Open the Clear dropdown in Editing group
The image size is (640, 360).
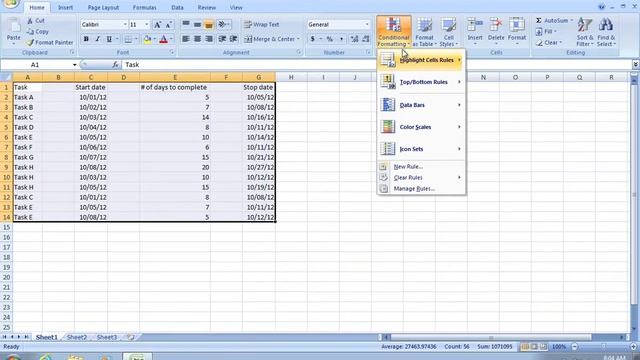pyautogui.click(x=549, y=42)
